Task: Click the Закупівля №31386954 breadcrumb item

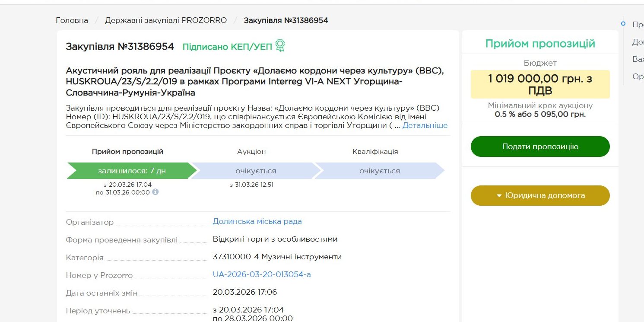Action: tap(286, 20)
